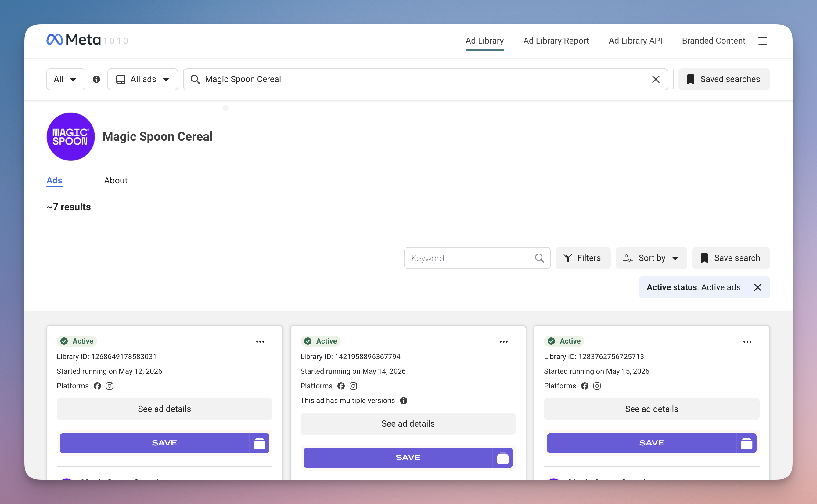Click collection icon on May 14 ad SAVE

tap(503, 458)
